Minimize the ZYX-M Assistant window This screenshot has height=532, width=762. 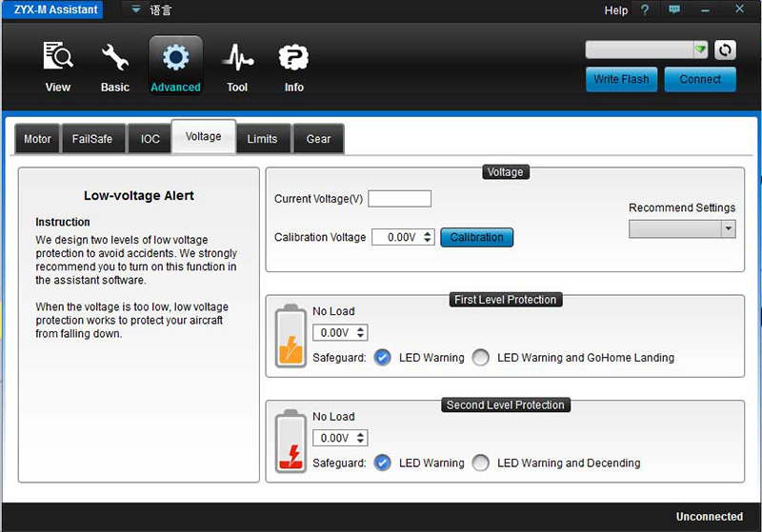(705, 10)
